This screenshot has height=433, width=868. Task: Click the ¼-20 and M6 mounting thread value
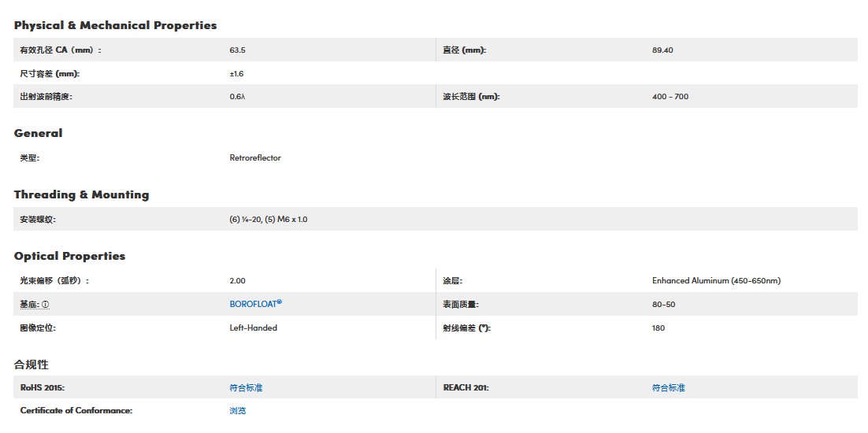pyautogui.click(x=268, y=220)
